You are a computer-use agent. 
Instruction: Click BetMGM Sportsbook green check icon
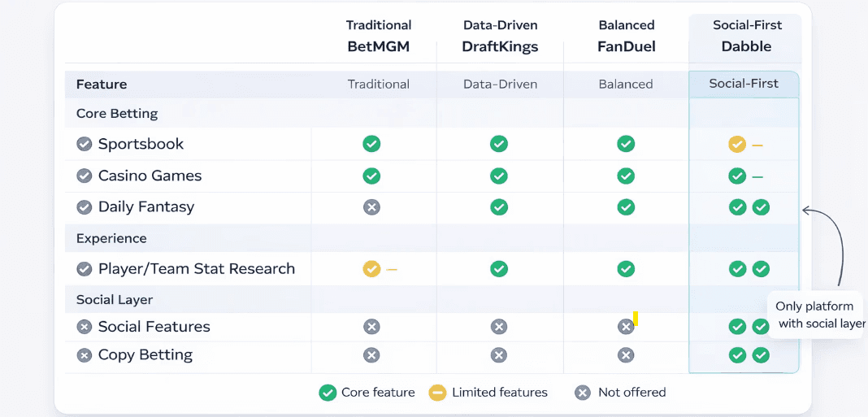pyautogui.click(x=371, y=144)
